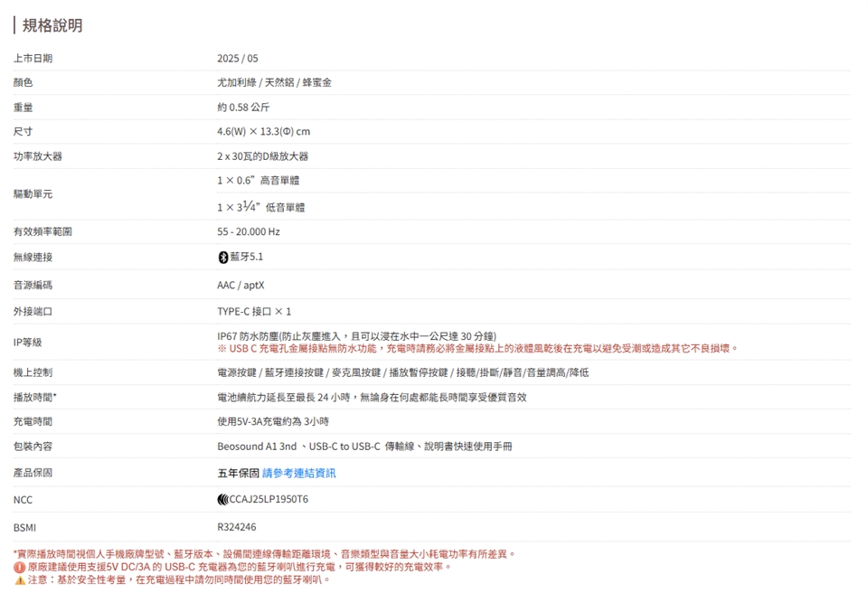Image resolution: width=868 pixels, height=602 pixels.
Task: Click the TYPE-C 接口 × 1 port value
Action: click(x=254, y=312)
